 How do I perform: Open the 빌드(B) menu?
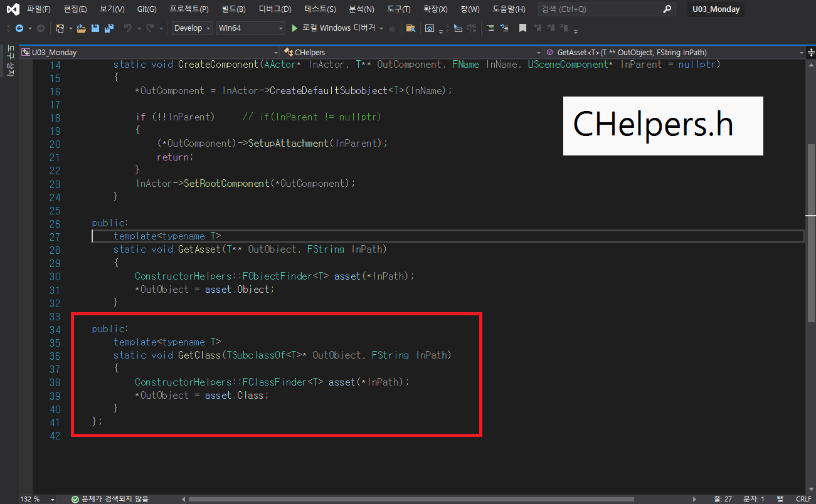tap(235, 9)
